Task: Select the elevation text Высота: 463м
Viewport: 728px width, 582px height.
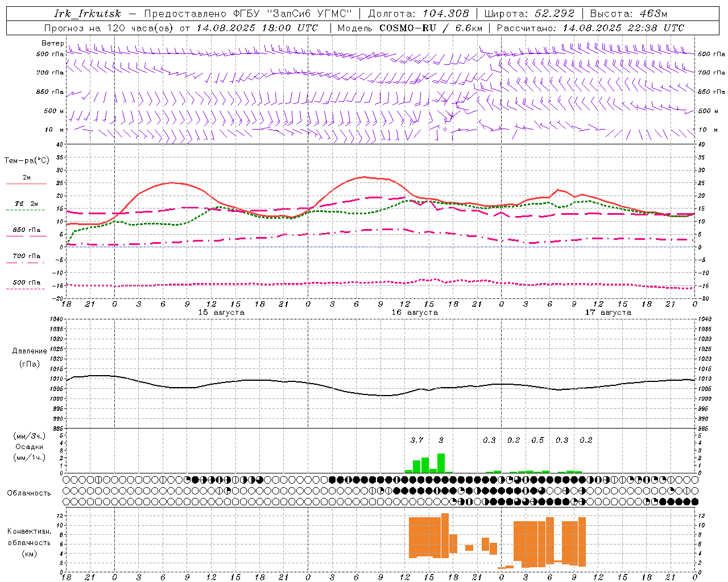Action: coord(628,14)
